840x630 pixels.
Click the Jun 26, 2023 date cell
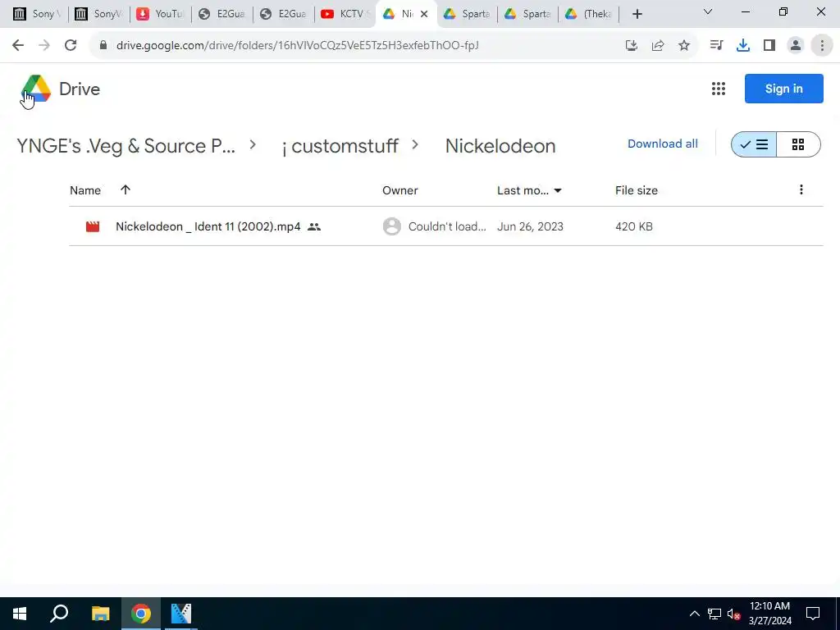(530, 226)
